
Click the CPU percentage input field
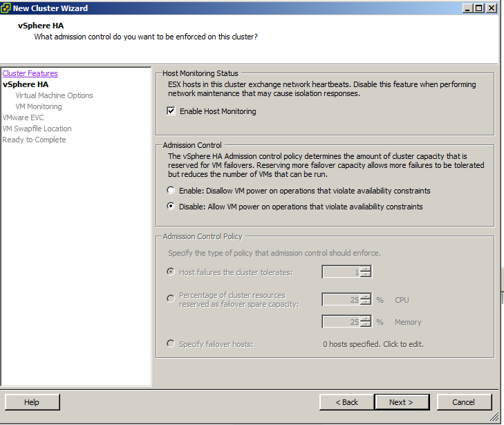tap(341, 300)
